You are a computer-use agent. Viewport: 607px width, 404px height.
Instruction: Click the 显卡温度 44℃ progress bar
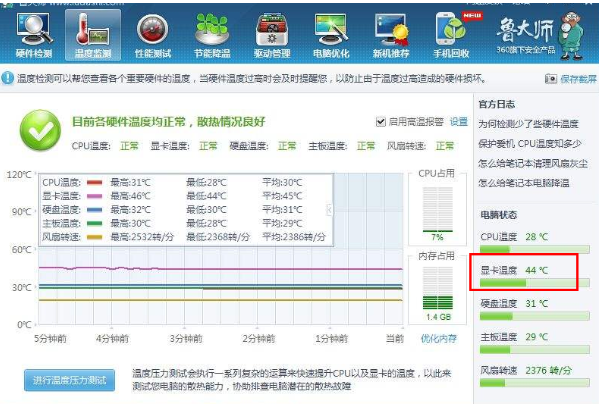535,283
